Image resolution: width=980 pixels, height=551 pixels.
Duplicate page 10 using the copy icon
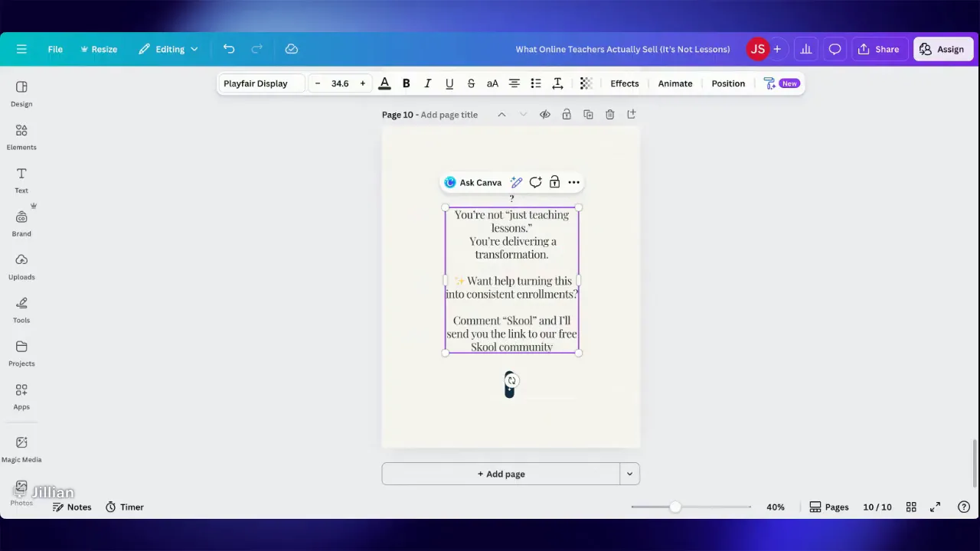point(588,114)
